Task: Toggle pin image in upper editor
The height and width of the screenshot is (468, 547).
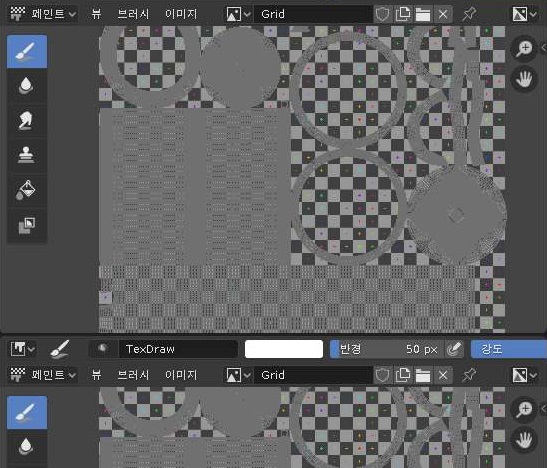Action: pyautogui.click(x=469, y=14)
